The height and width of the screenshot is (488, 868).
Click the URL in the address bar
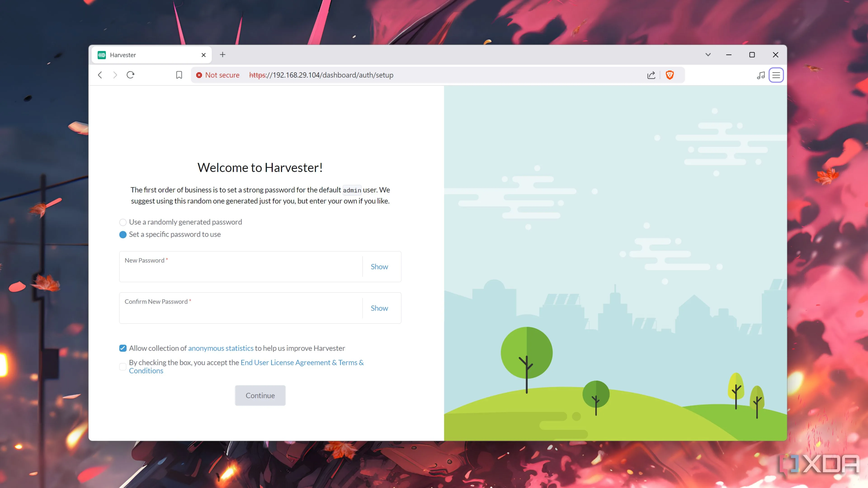(321, 75)
